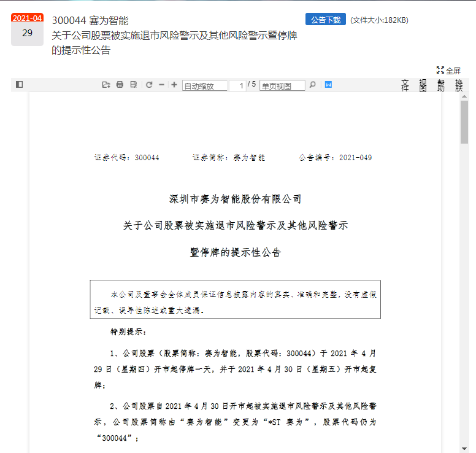
Task: Click the zoom out minus icon
Action: 162,85
